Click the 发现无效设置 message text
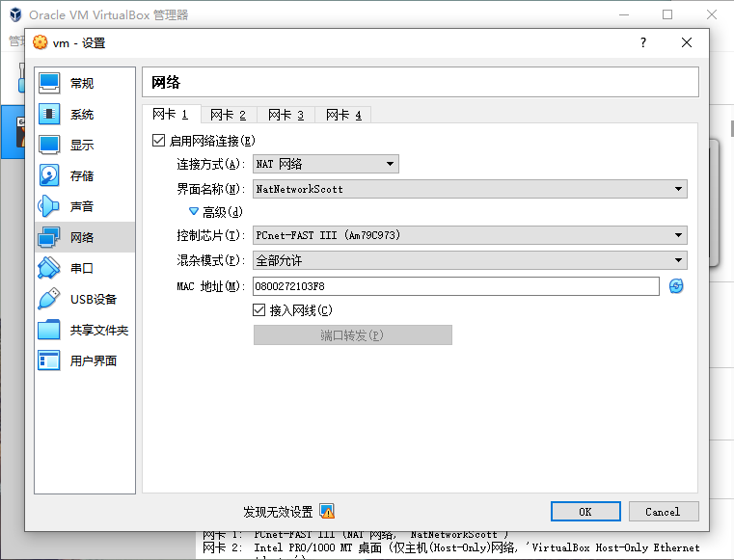 coord(278,512)
